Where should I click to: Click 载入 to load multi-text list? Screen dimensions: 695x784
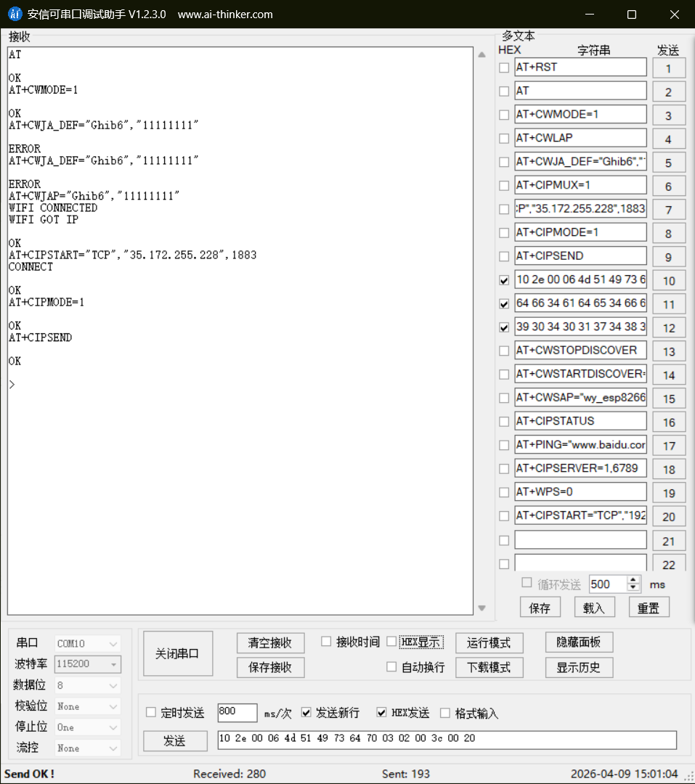point(594,608)
